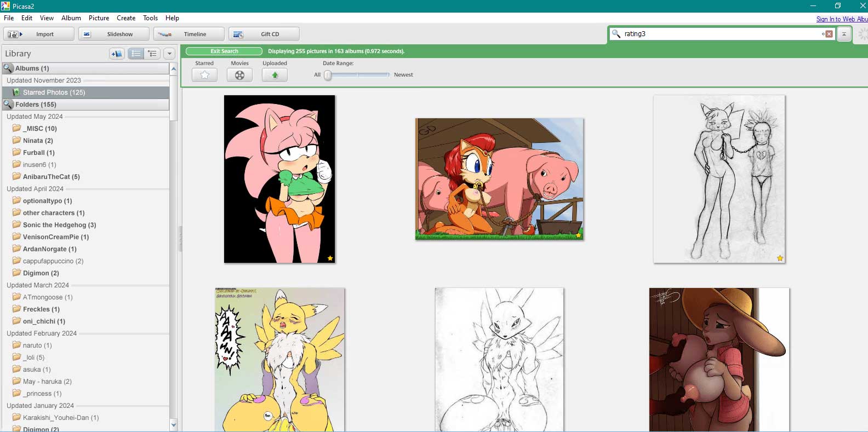Toggle the Uploaded filter button
Viewport: 868px width, 432px height.
click(275, 75)
